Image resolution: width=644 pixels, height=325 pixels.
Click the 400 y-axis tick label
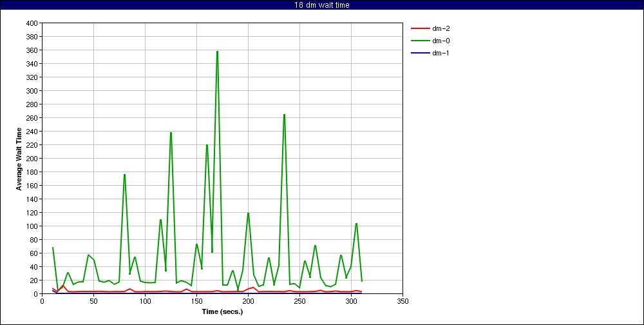(32, 23)
